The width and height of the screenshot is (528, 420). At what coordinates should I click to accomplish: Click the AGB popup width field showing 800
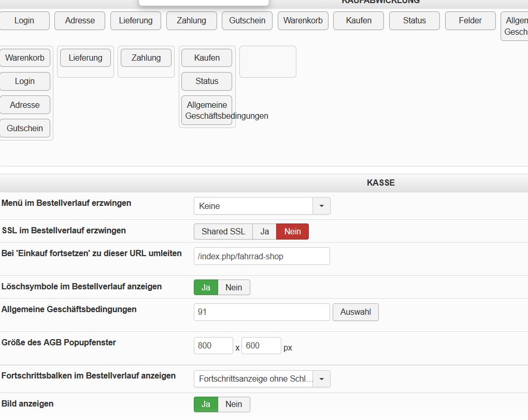coord(213,346)
